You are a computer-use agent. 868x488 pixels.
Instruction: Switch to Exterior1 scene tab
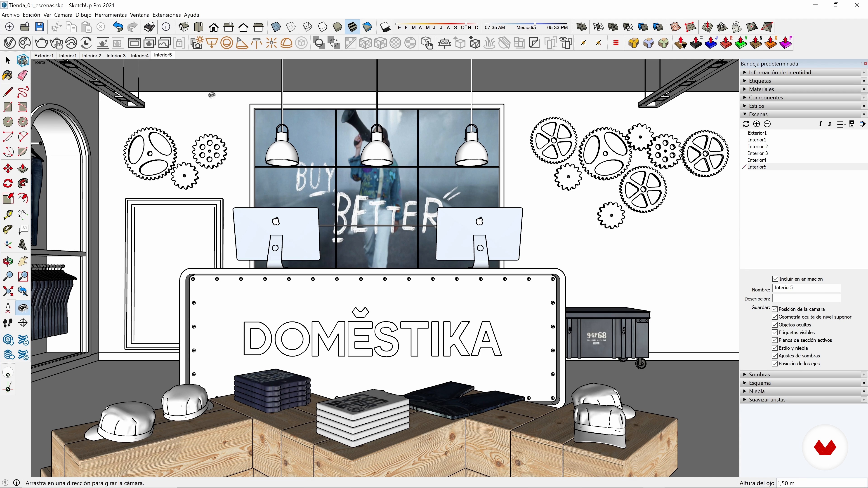[x=44, y=56]
